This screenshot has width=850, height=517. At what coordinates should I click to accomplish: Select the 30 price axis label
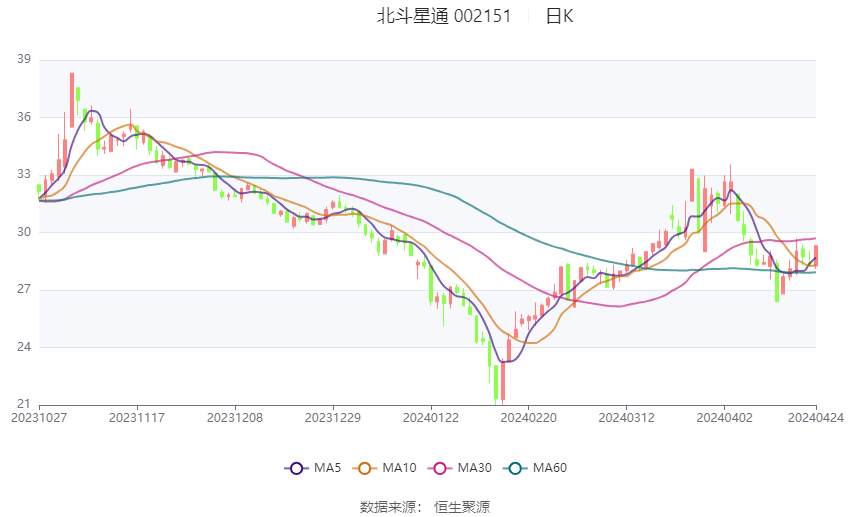[x=24, y=232]
